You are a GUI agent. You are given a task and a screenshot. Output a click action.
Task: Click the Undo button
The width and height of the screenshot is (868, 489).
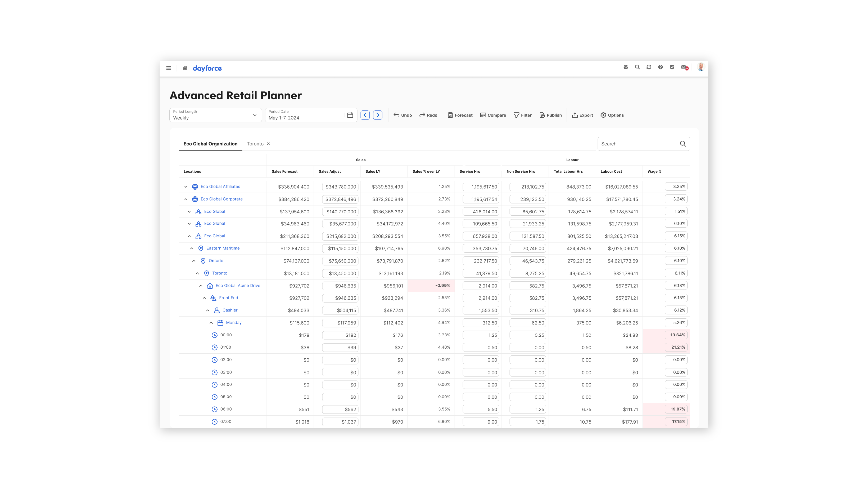pyautogui.click(x=403, y=115)
